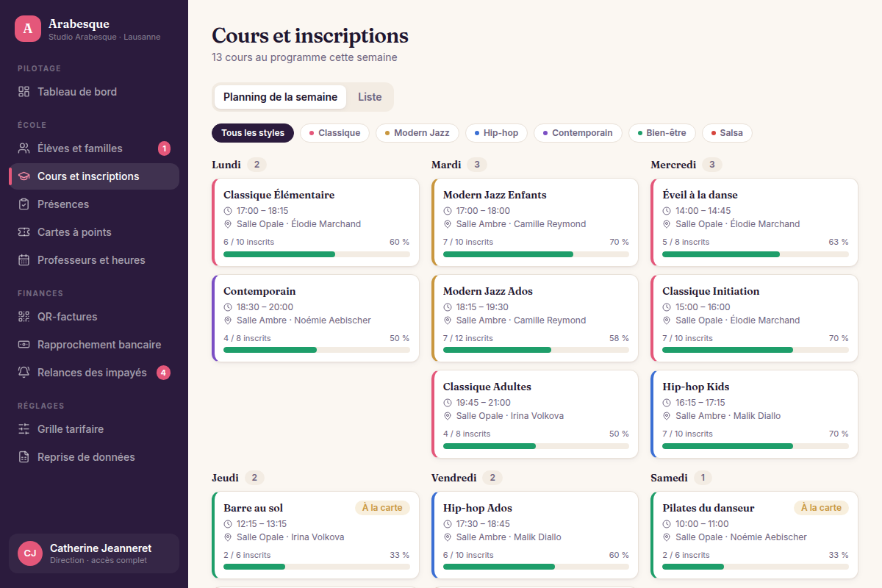Viewport: 882px width, 588px height.
Task: Open Cartes à points section
Action: point(94,232)
